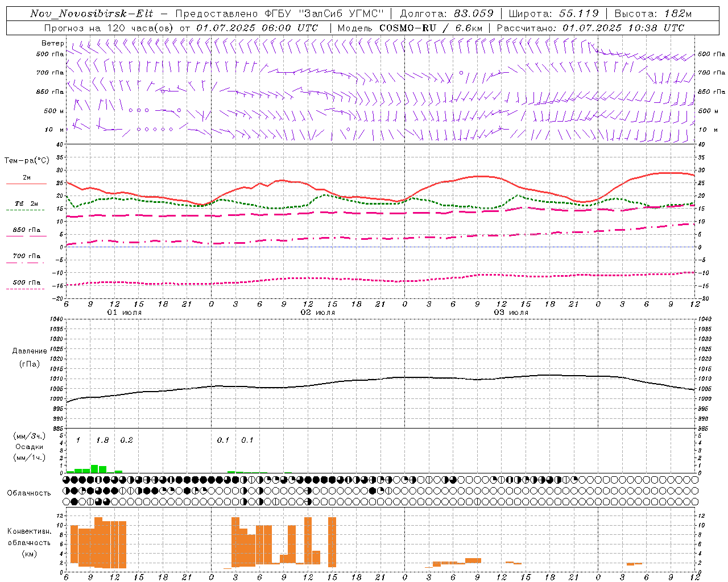Click the 01 июля date label
This screenshot has height=582, width=728.
click(125, 313)
